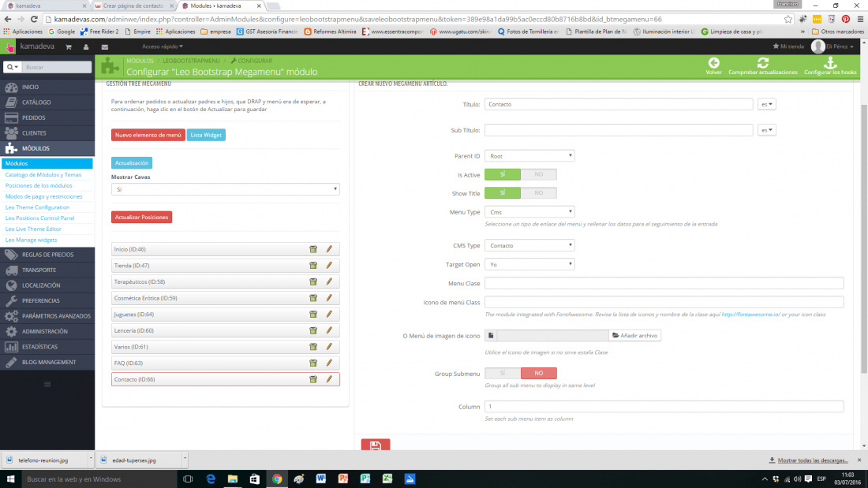Click the delete icon for Tienda (ID:47)
Screen dimensions: 868x488
click(313, 266)
